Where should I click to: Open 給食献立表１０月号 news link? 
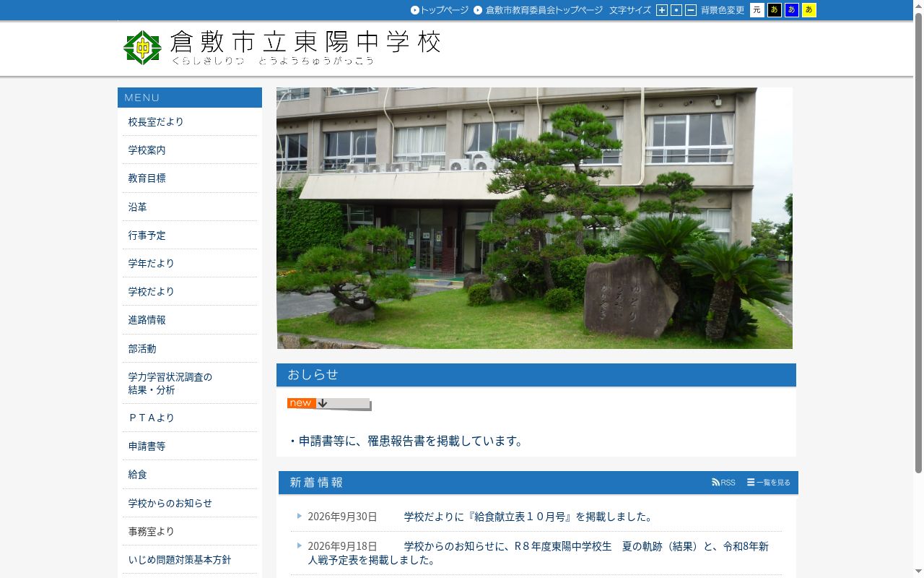[530, 517]
